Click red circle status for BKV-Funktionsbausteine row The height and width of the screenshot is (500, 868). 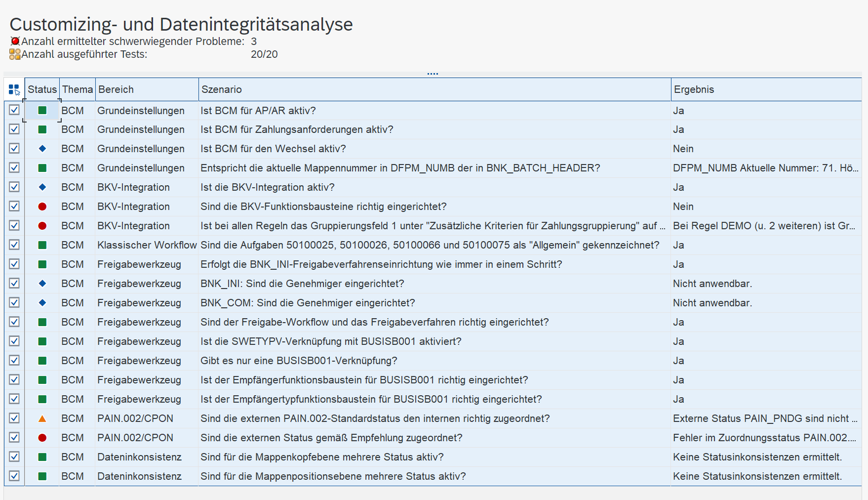(x=42, y=207)
